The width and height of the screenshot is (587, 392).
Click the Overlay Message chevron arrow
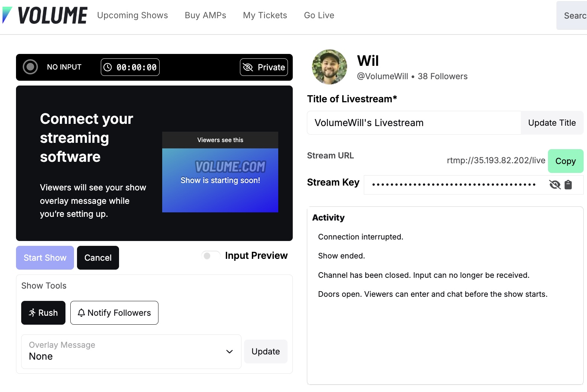coord(230,351)
